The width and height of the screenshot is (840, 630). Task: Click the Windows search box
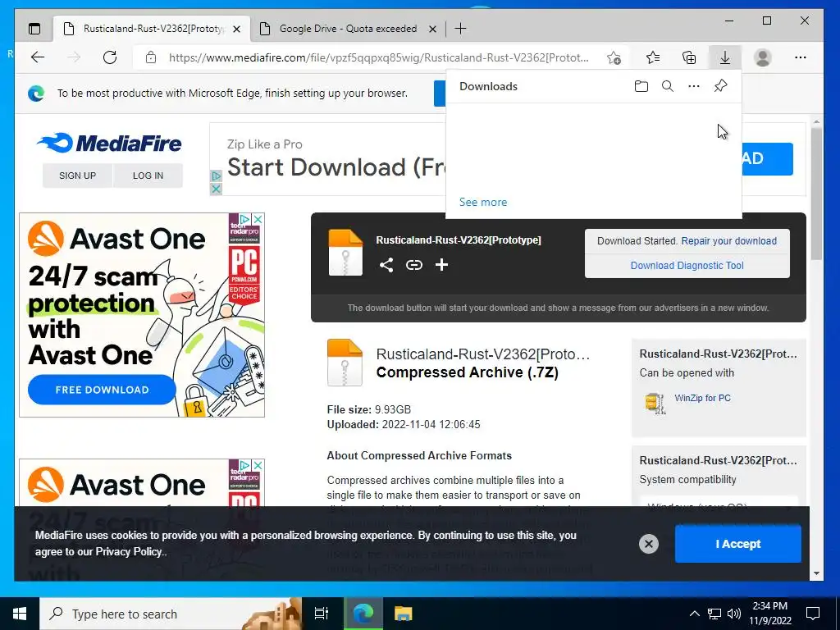(x=171, y=614)
